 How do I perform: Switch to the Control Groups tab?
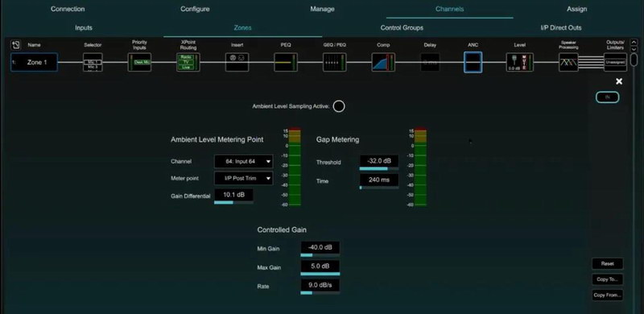coord(402,28)
